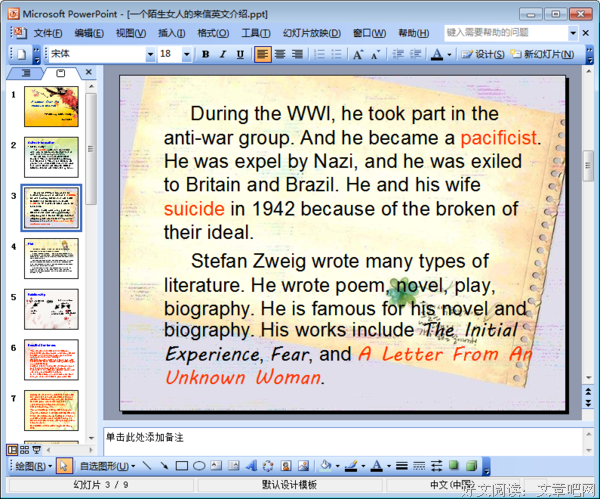This screenshot has height=499, width=600.
Task: Open the Line Color dropdown arrow
Action: click(x=363, y=466)
